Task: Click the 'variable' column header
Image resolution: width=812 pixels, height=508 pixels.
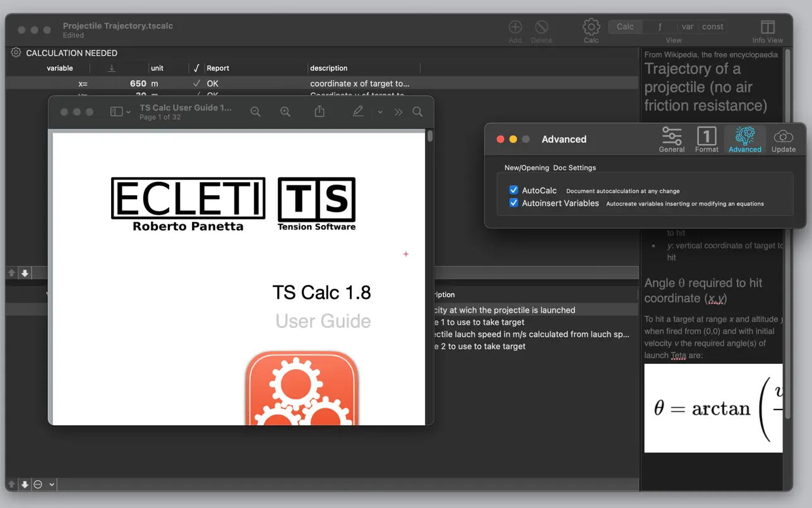Action: click(x=60, y=68)
